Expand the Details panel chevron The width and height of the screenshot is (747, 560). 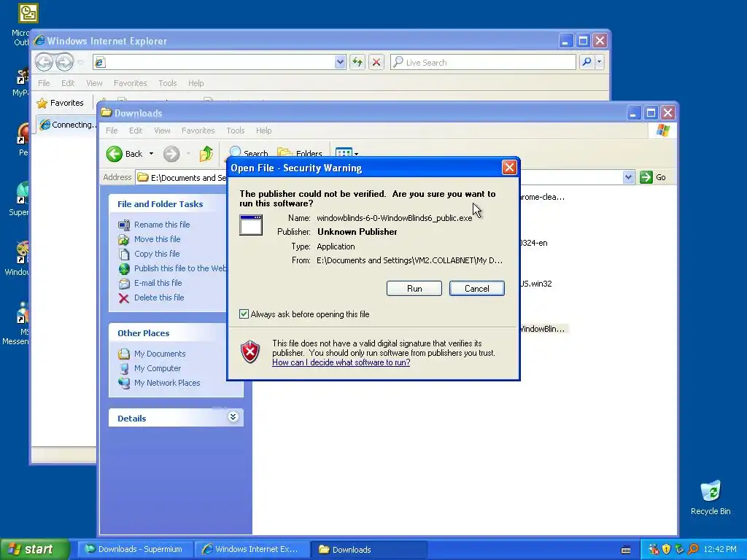point(233,417)
